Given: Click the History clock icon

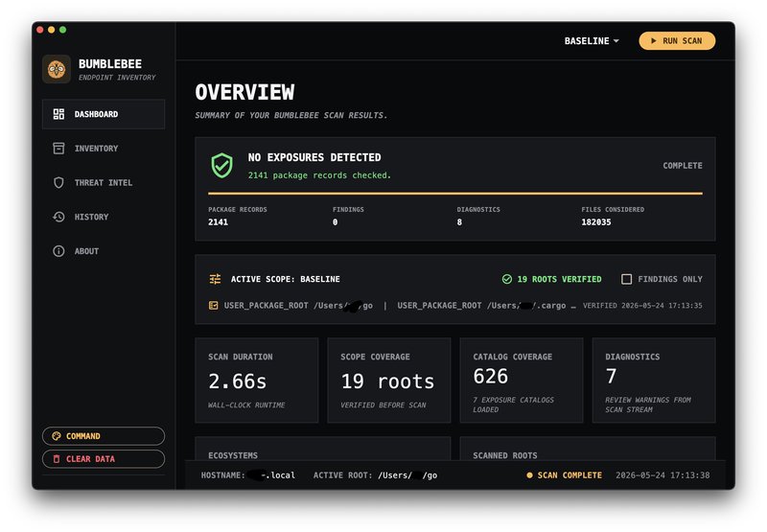Looking at the screenshot, I should pos(58,217).
